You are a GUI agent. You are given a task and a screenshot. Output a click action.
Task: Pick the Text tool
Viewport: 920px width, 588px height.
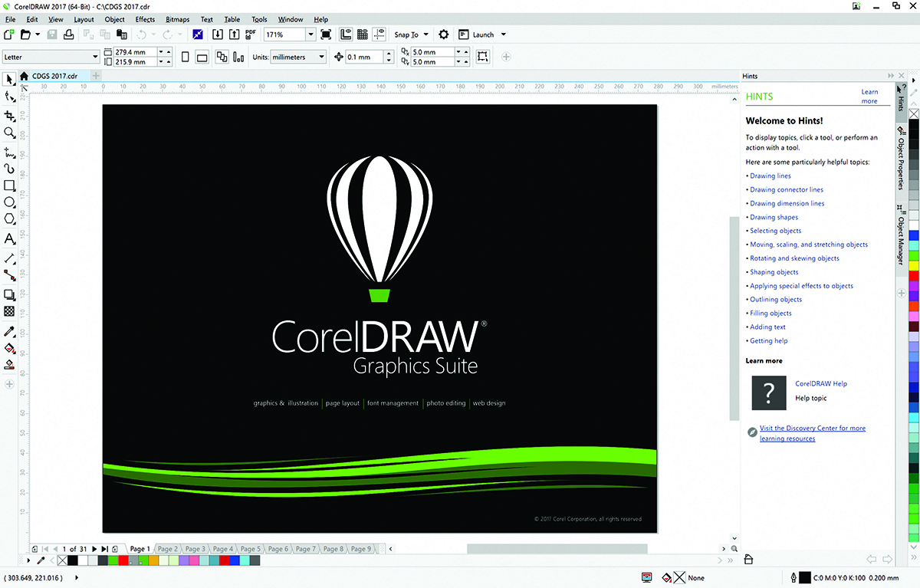pyautogui.click(x=9, y=239)
